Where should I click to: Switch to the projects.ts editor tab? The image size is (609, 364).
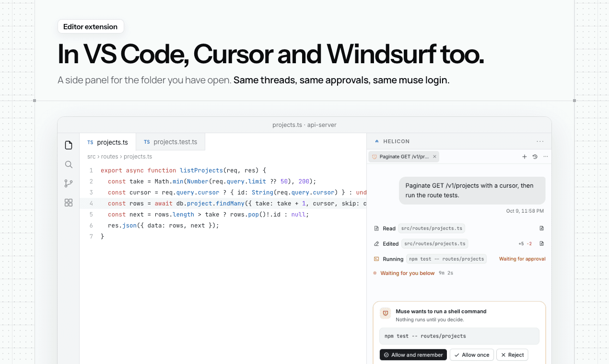[x=108, y=142]
